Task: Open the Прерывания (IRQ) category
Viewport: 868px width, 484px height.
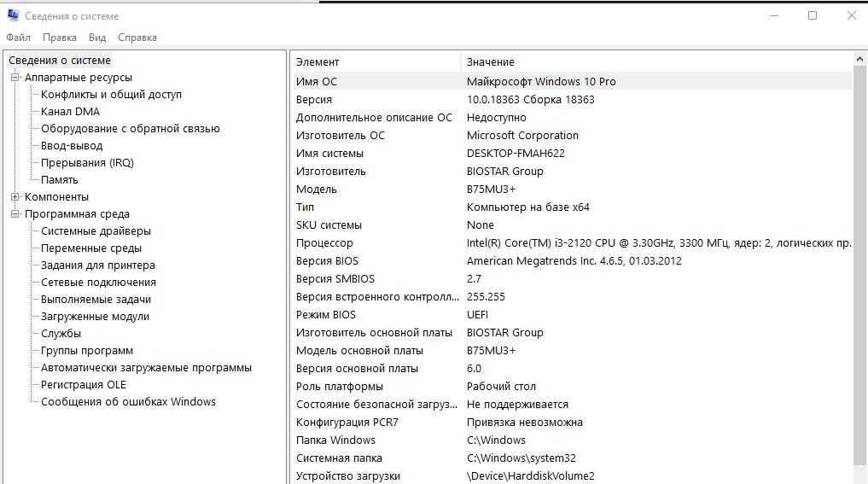Action: point(87,163)
